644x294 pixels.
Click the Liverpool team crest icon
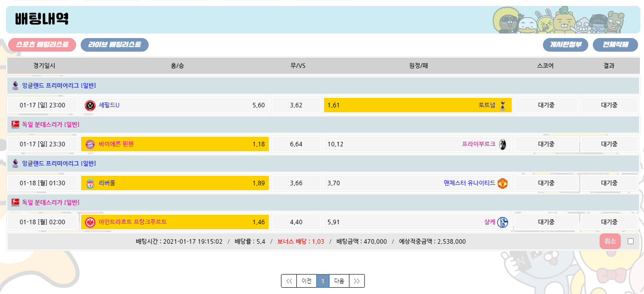[x=90, y=183]
